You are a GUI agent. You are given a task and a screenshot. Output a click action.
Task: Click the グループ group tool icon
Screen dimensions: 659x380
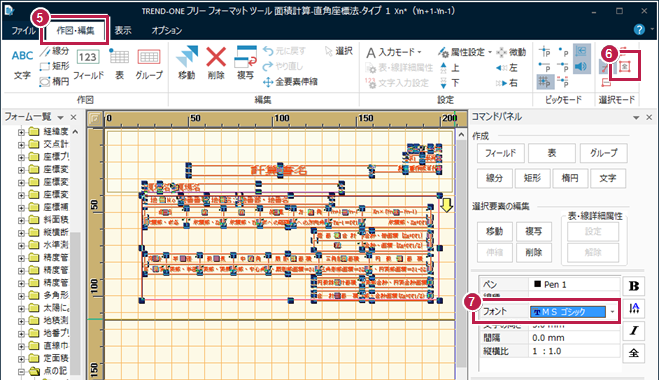tap(149, 64)
